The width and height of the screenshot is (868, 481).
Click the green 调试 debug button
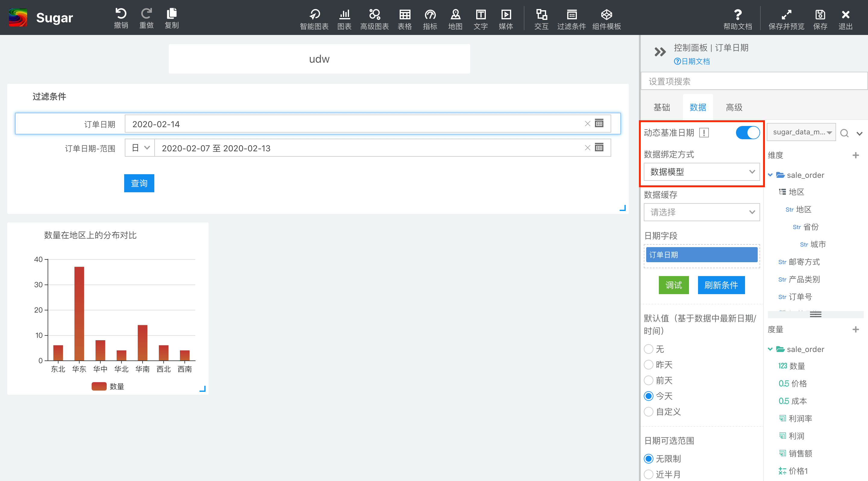pyautogui.click(x=674, y=285)
